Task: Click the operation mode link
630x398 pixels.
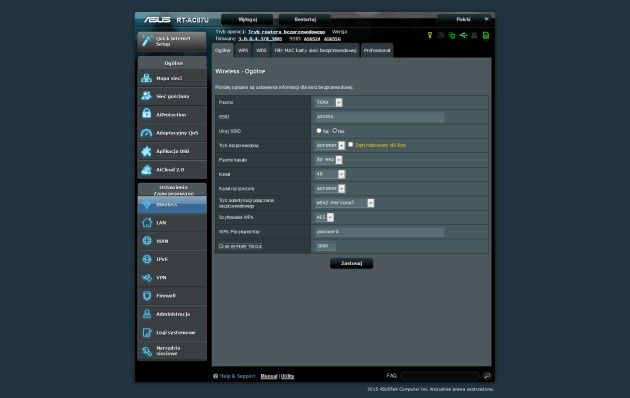Action: [286, 32]
